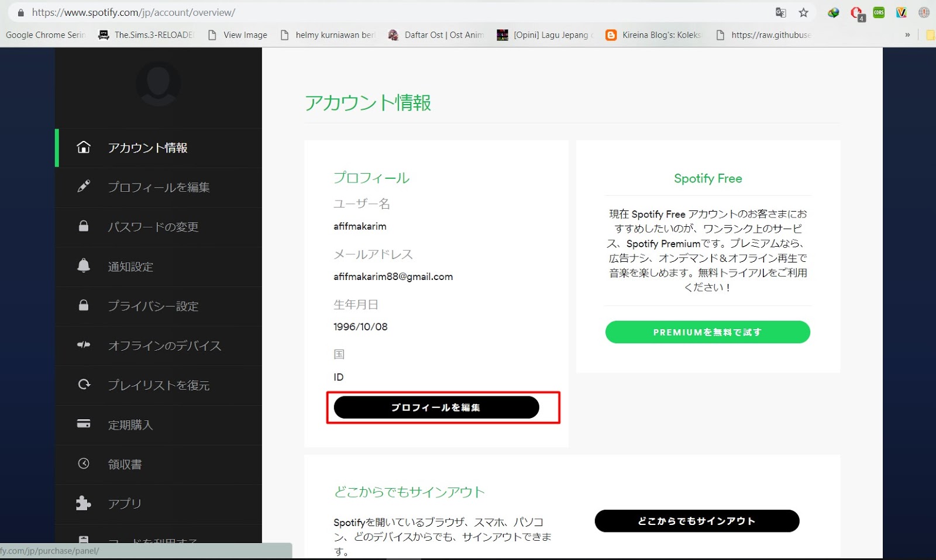Click the country code ID value

pos(339,377)
